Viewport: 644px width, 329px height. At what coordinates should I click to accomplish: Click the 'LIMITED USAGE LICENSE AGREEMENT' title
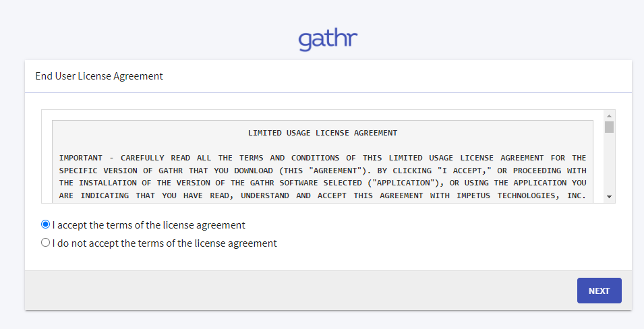point(322,133)
